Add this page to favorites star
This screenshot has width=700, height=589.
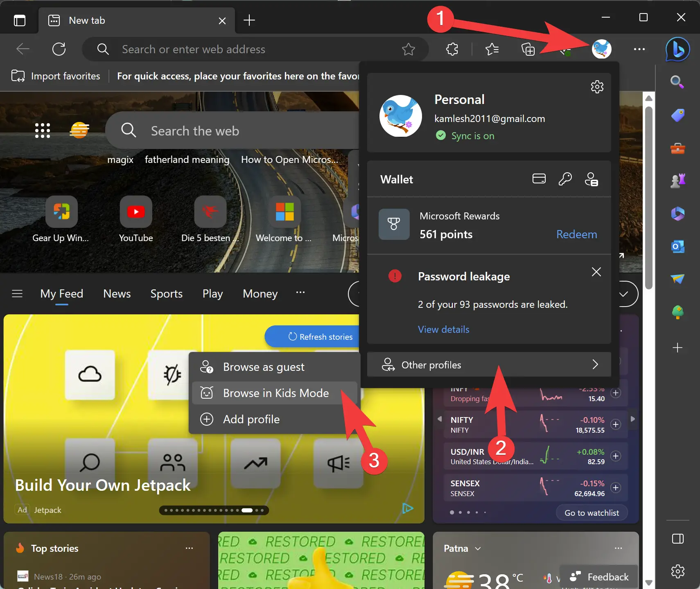[408, 49]
